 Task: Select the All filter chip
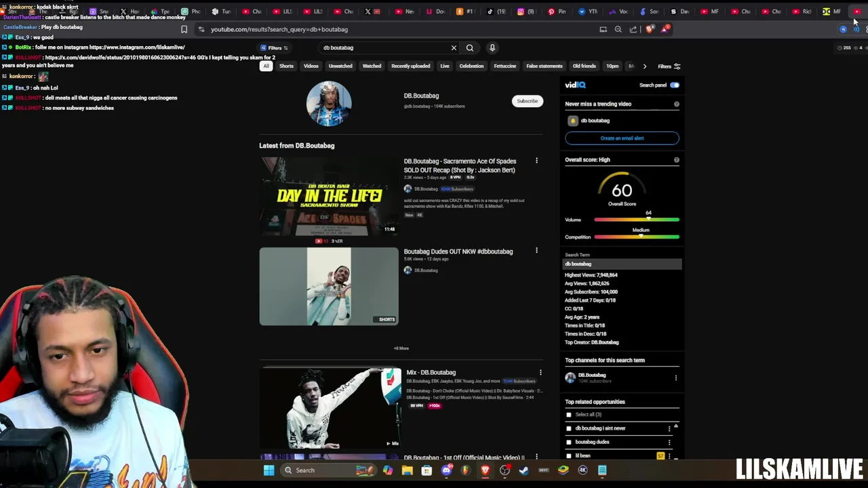click(x=266, y=66)
